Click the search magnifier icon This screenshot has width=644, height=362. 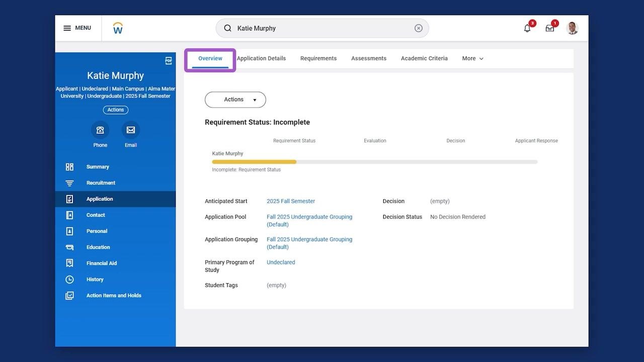point(227,28)
